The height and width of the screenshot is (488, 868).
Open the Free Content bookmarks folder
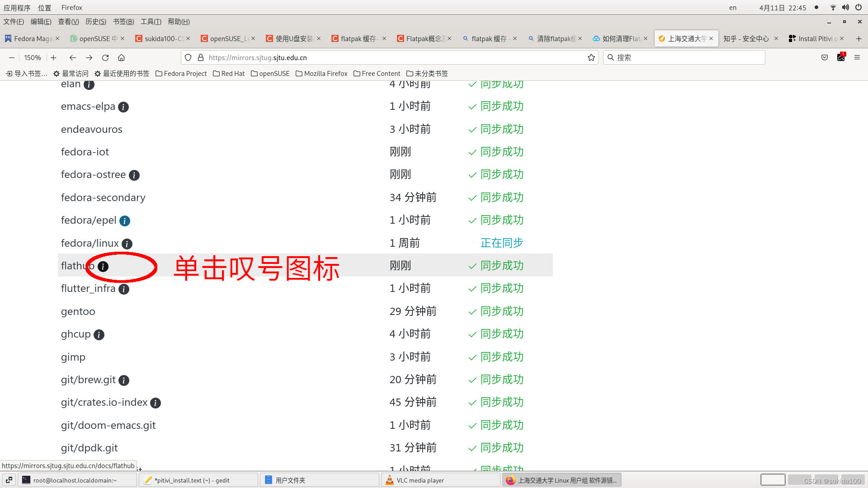click(377, 74)
